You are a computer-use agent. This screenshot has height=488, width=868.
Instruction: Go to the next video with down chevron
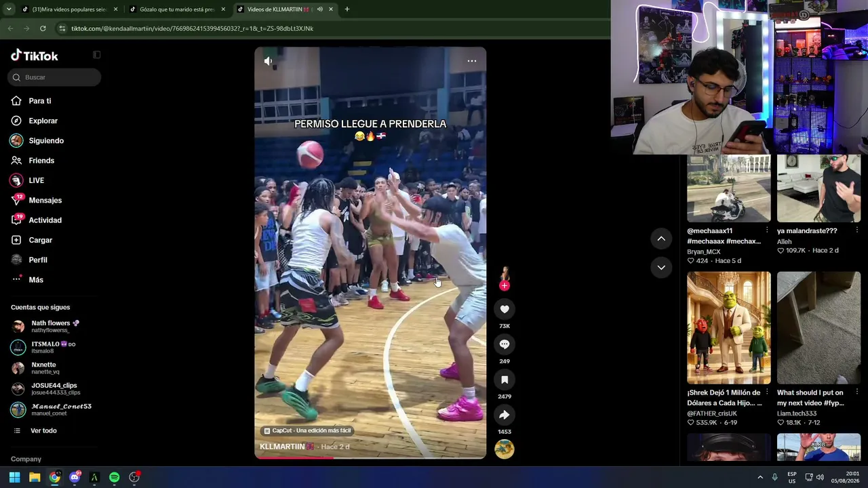pos(661,268)
